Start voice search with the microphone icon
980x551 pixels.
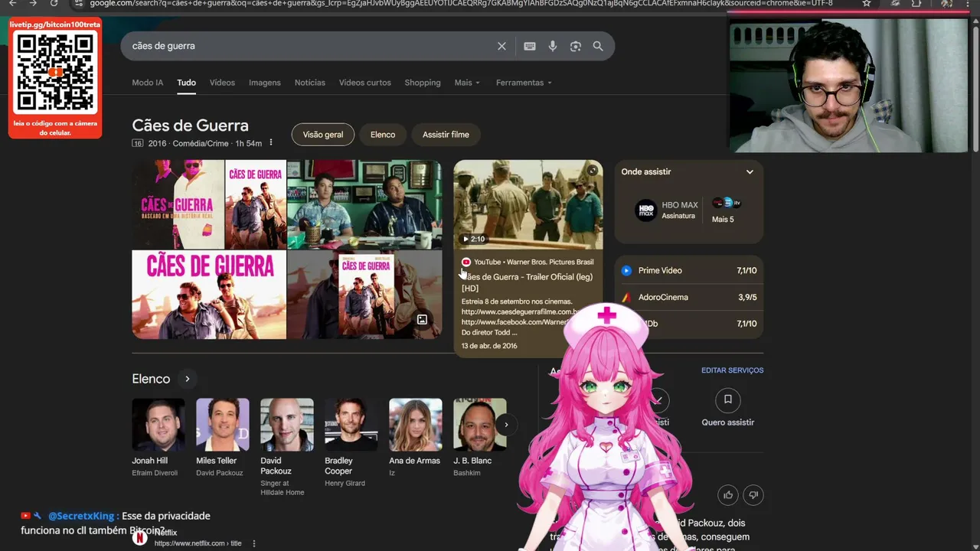552,46
